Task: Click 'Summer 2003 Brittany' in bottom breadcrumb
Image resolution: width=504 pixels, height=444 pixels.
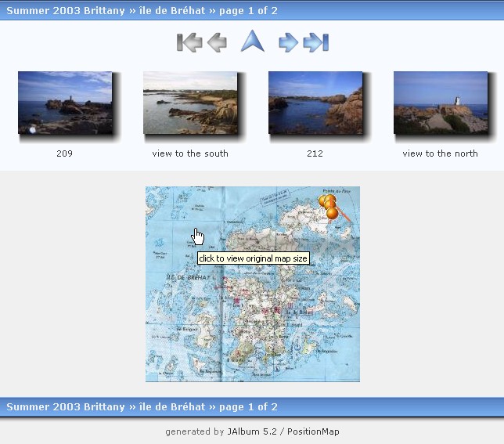Action: [x=66, y=406]
